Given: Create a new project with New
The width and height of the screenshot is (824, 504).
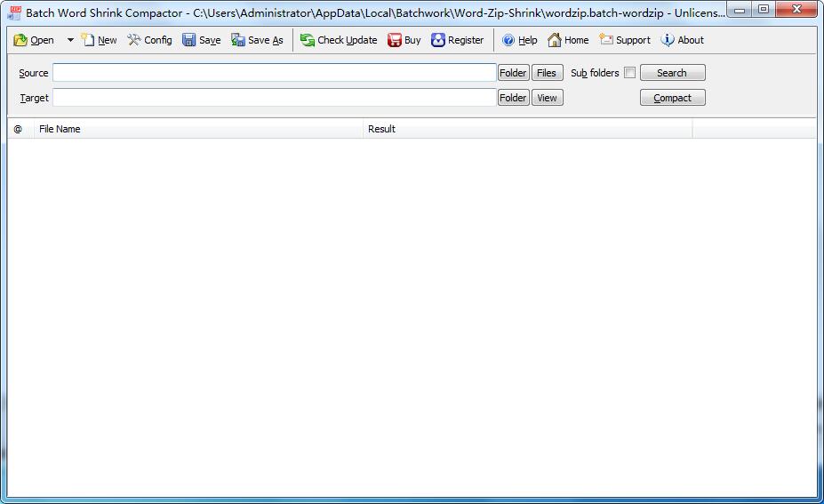Looking at the screenshot, I should coord(100,40).
